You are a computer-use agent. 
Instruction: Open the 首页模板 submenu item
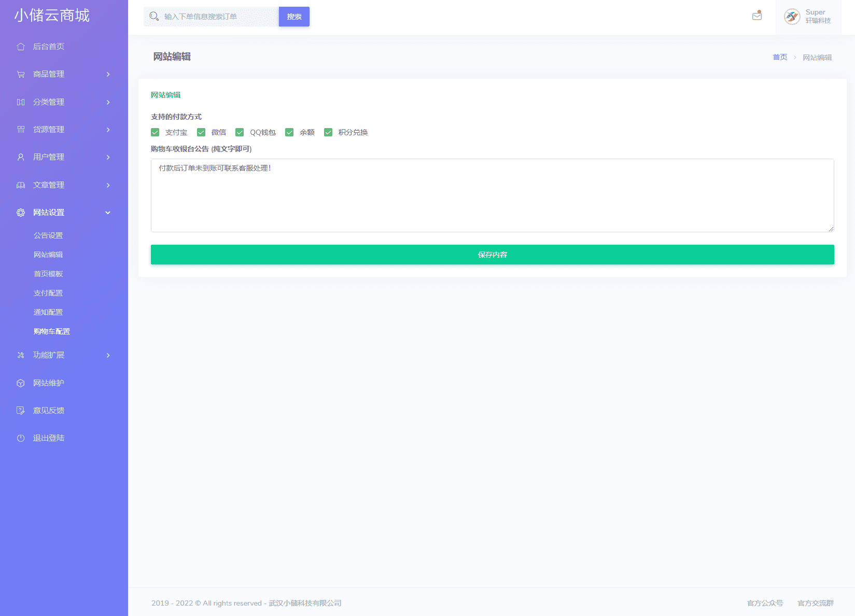[x=48, y=274]
